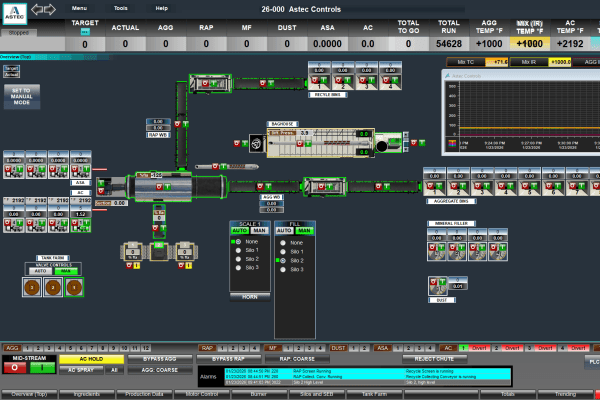This screenshot has width=600, height=400.
Task: Switch to the Tank Farm tab
Action: point(374,394)
